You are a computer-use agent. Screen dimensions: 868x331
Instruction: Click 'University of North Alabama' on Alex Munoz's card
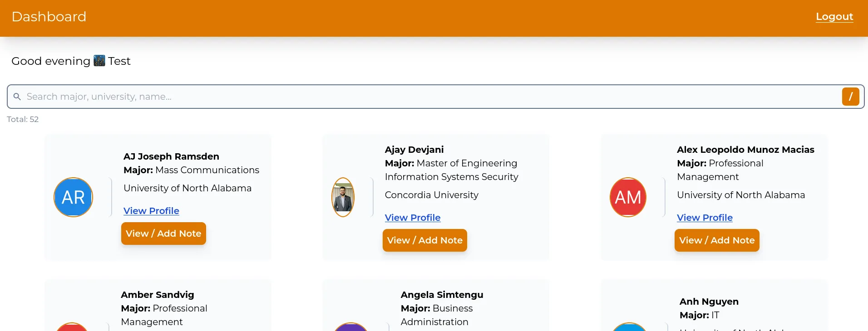[741, 195]
